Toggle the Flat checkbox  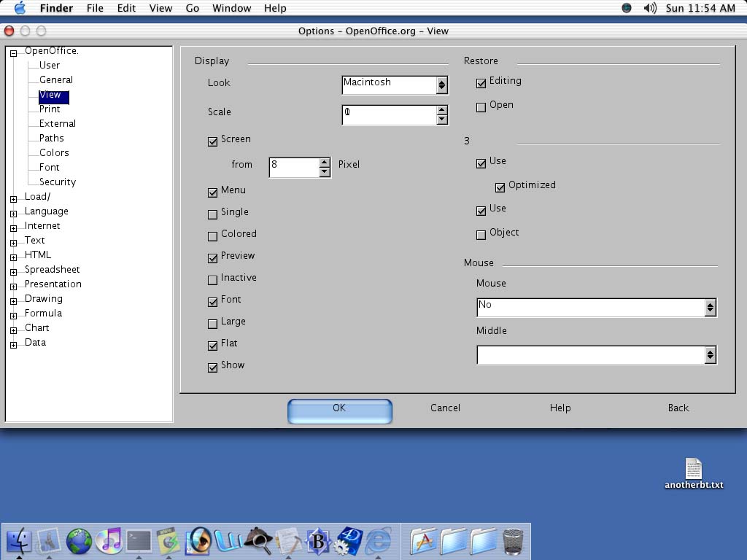pyautogui.click(x=212, y=346)
